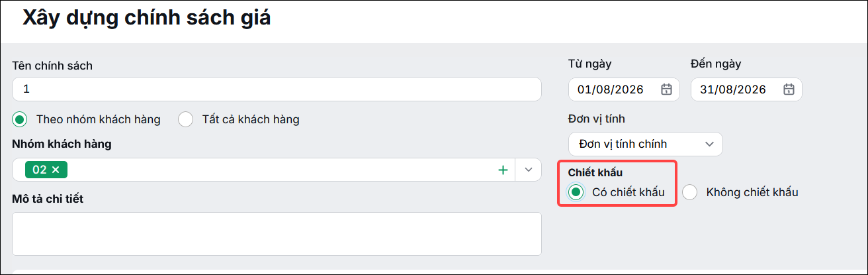This screenshot has height=275, width=868.
Task: Click the Chiết khấu section label
Action: 595,172
